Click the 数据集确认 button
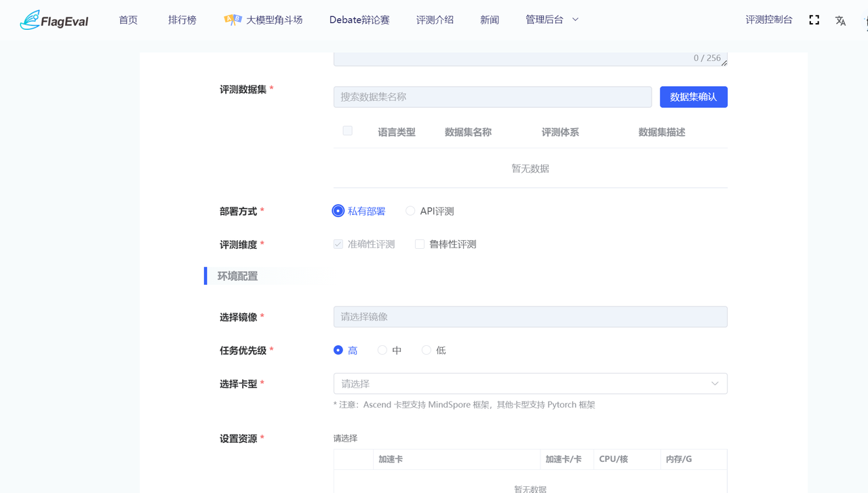868x493 pixels. [693, 97]
